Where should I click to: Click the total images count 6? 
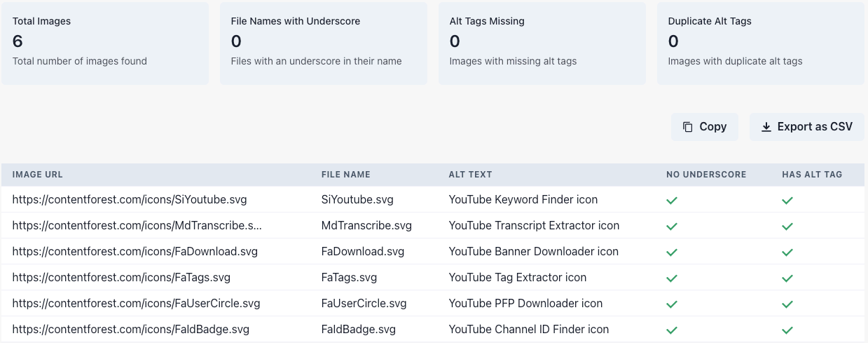[18, 41]
